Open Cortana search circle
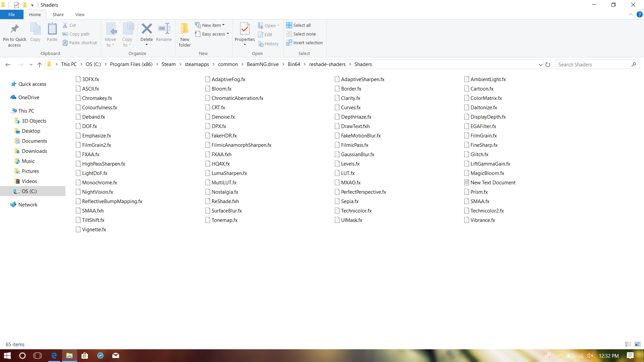Image resolution: width=644 pixels, height=362 pixels. tap(22, 356)
